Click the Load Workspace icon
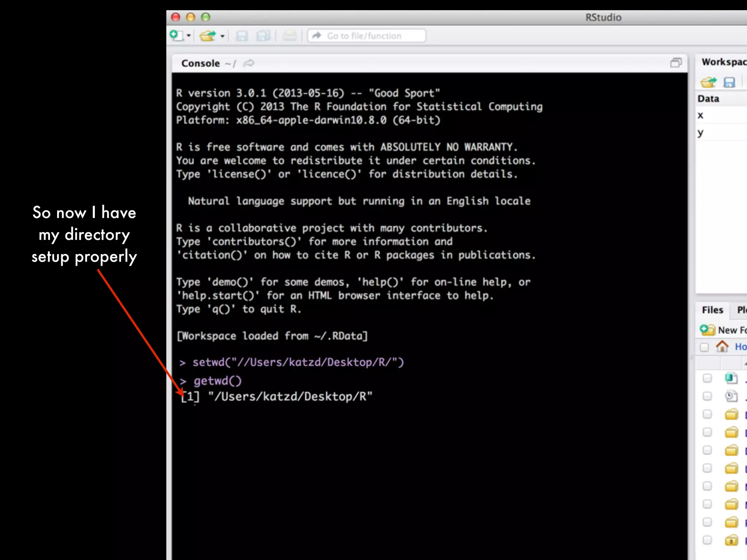This screenshot has height=560, width=747. point(708,82)
